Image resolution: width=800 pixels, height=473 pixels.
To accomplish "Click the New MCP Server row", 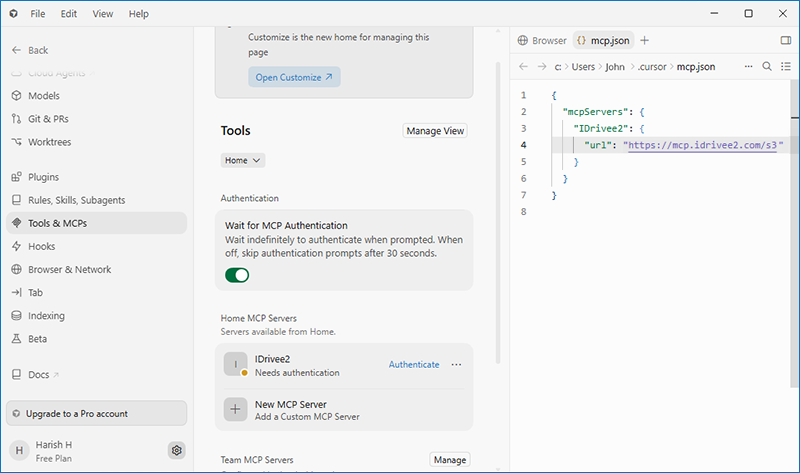I will pyautogui.click(x=344, y=410).
